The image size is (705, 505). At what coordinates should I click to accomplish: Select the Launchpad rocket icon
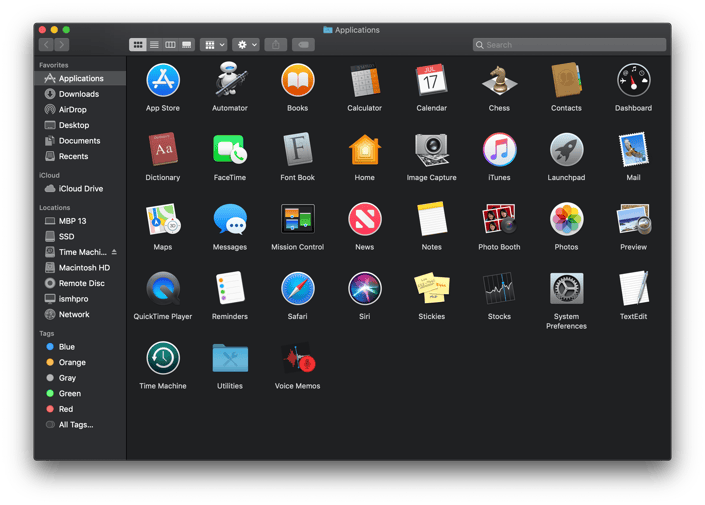(x=566, y=150)
